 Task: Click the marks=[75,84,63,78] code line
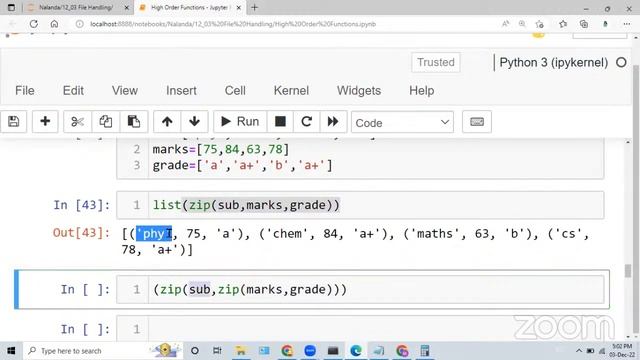220,149
